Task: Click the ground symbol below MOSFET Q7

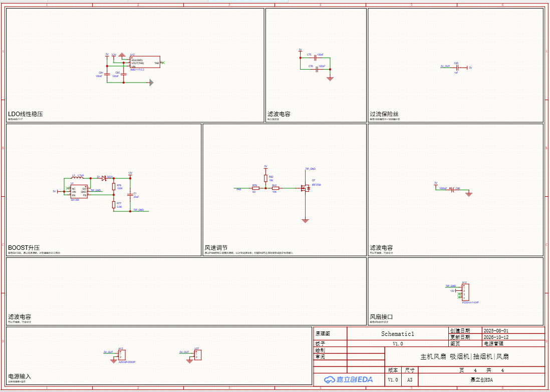Action: 306,220
